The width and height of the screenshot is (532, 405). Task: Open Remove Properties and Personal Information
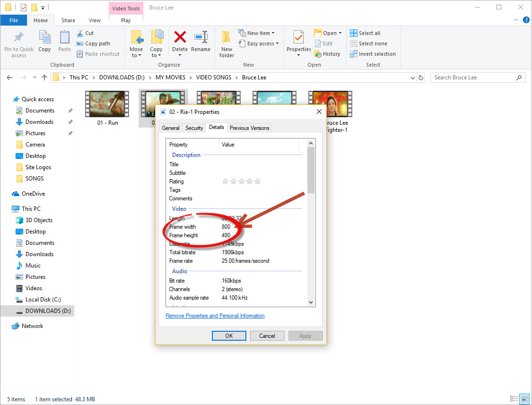click(x=215, y=315)
